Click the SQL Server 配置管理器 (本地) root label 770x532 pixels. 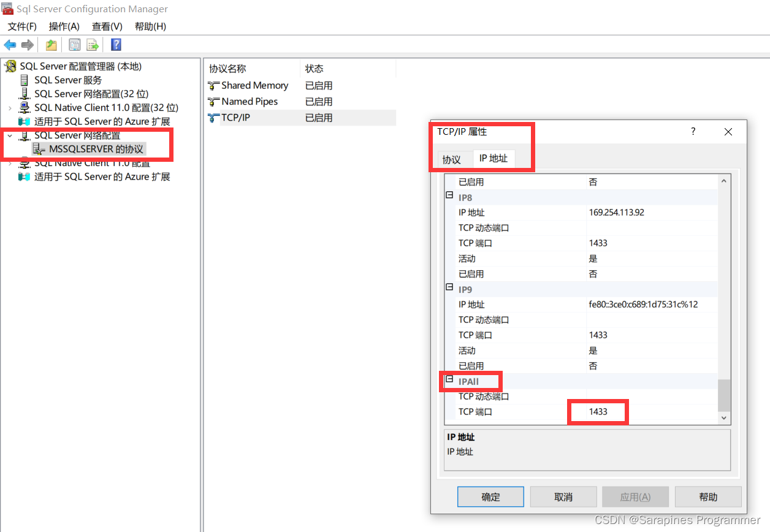point(80,66)
